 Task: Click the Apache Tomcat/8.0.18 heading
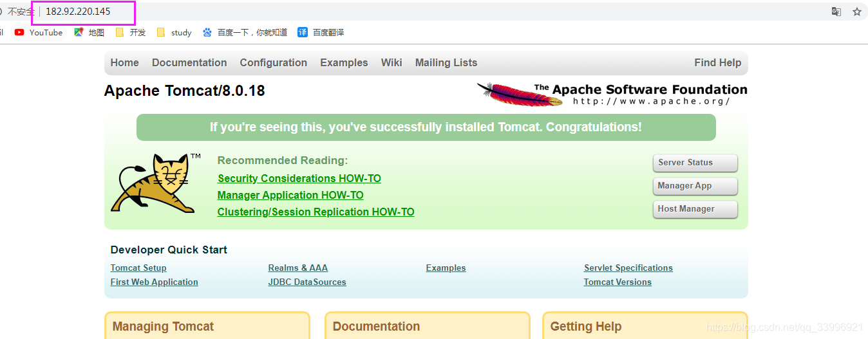tap(185, 91)
